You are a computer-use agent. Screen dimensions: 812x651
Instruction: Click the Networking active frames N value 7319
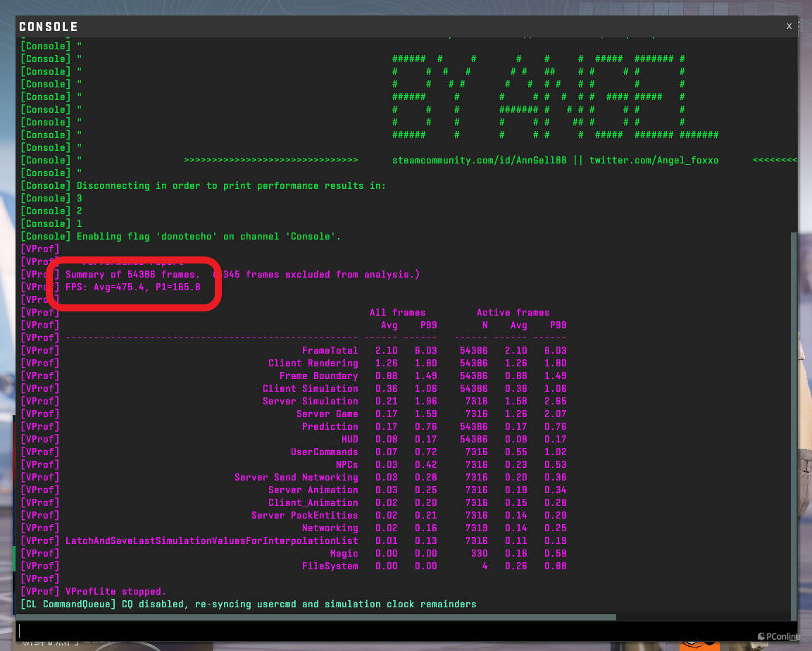[x=477, y=528]
